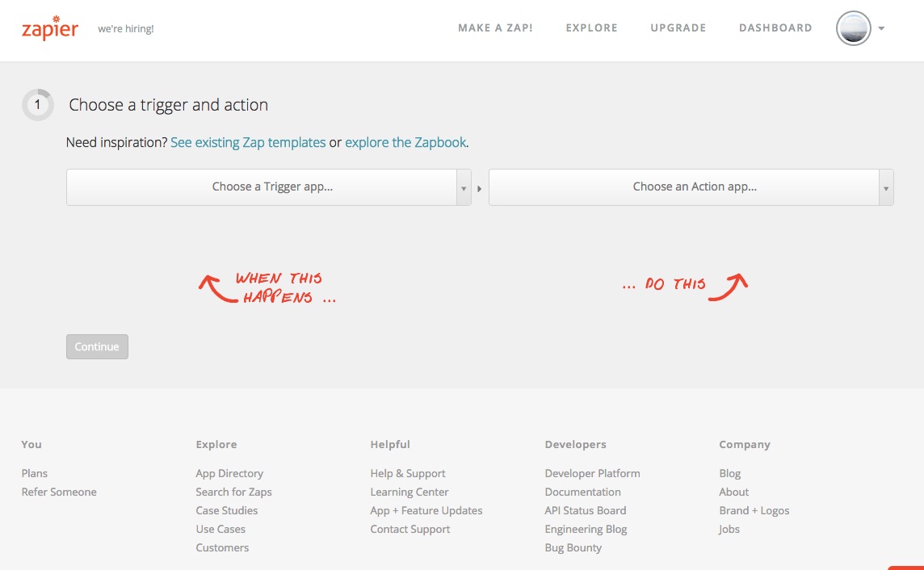924x570 pixels.
Task: Click the Zapier logo
Action: [49, 27]
